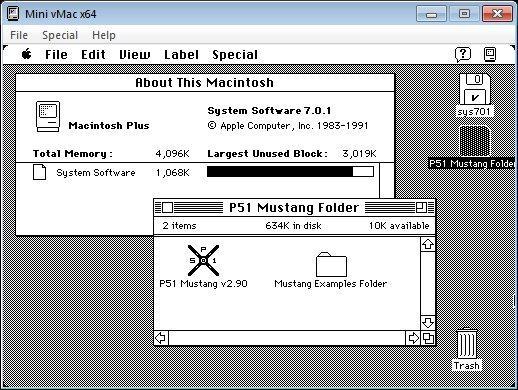This screenshot has height=390, width=518.
Task: Click the 'Macintosh Plus' label
Action: 109,126
